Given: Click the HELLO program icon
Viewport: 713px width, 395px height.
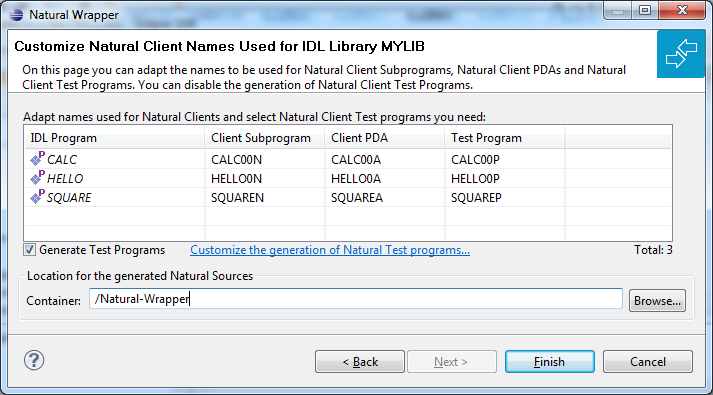Looking at the screenshot, I should 37,178.
